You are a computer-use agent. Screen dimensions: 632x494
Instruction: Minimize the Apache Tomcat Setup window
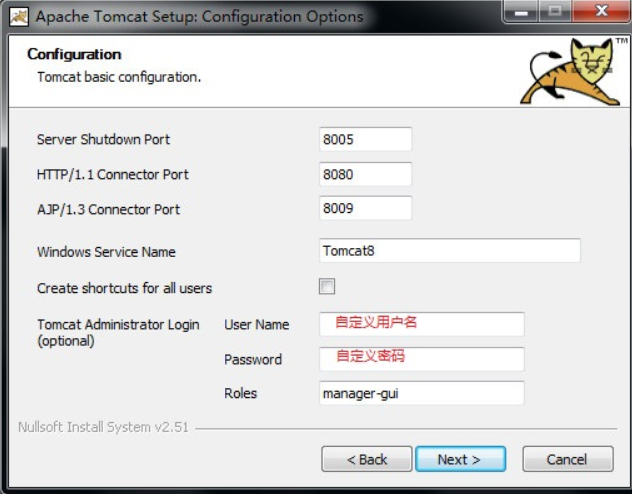[x=520, y=11]
